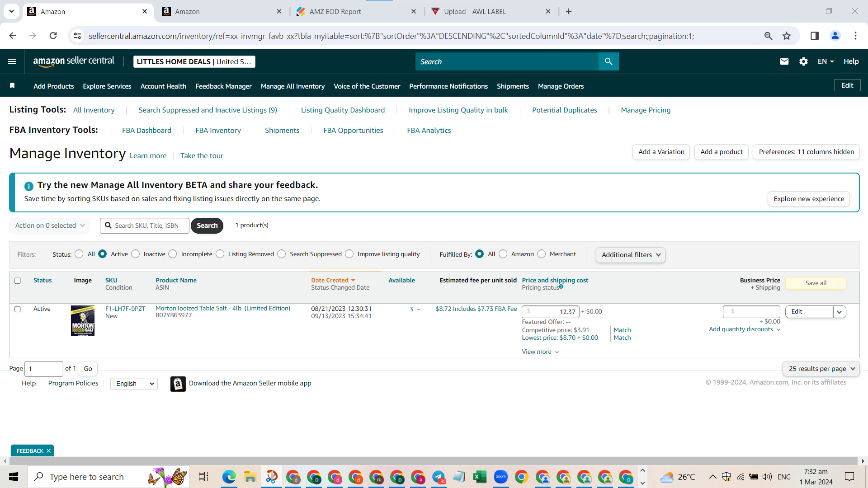
Task: Click the Save all button
Action: [816, 283]
